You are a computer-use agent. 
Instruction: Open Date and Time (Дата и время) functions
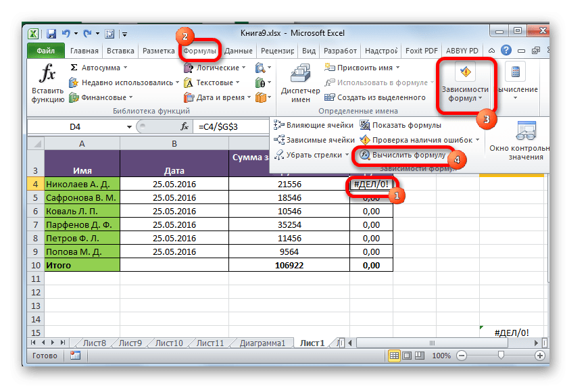click(x=217, y=97)
